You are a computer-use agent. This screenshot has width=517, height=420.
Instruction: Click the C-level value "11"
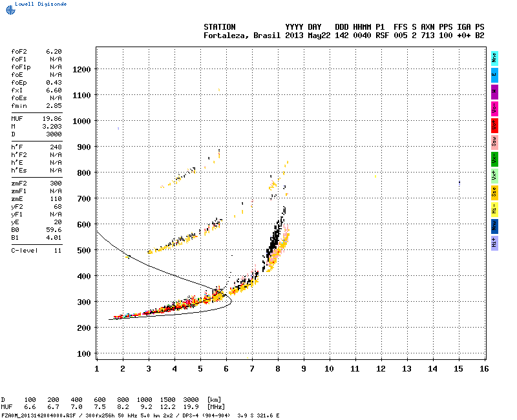coord(58,251)
